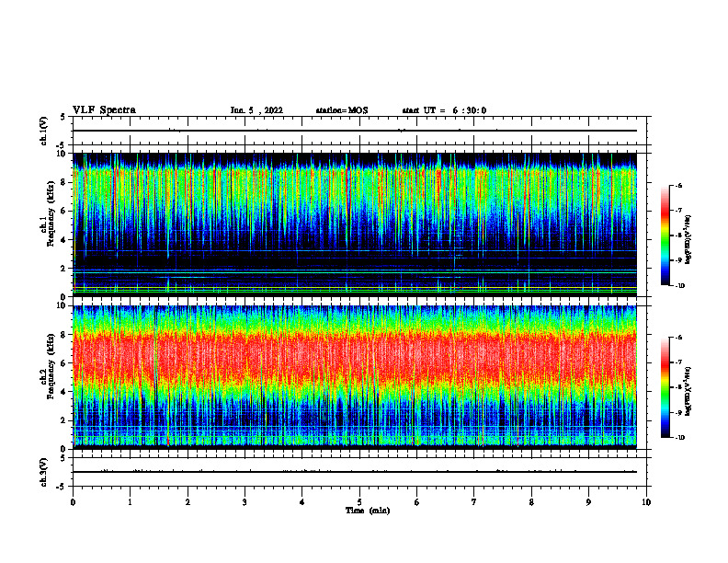Click the "-10" label on ch.1 colorbar
Screen dimensions: 728x563
tap(679, 286)
